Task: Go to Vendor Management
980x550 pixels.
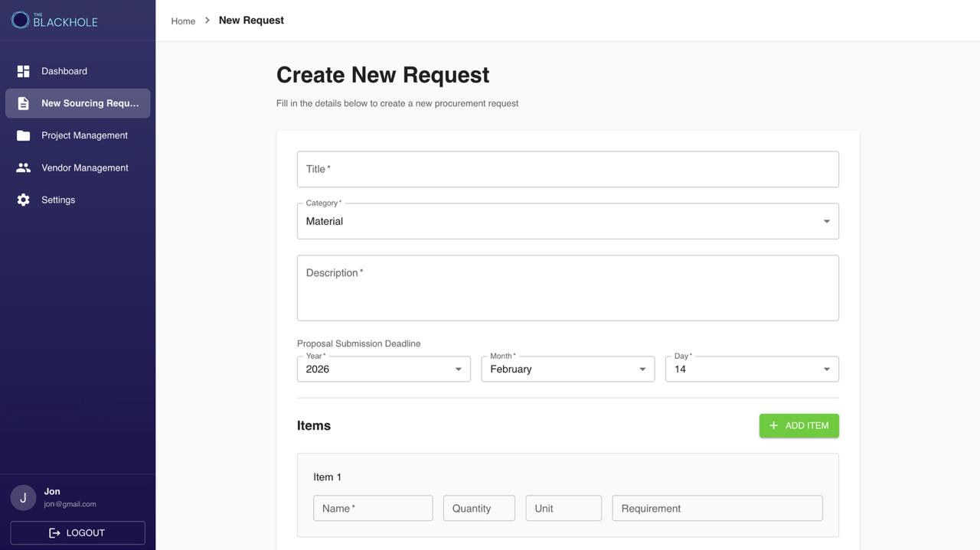Action: [x=77, y=168]
